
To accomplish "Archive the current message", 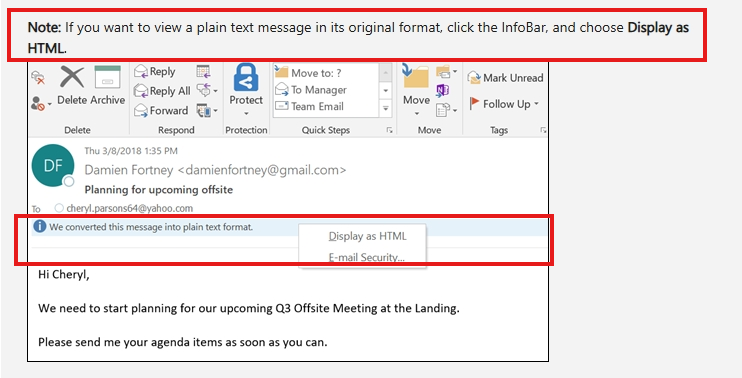I will click(x=108, y=86).
